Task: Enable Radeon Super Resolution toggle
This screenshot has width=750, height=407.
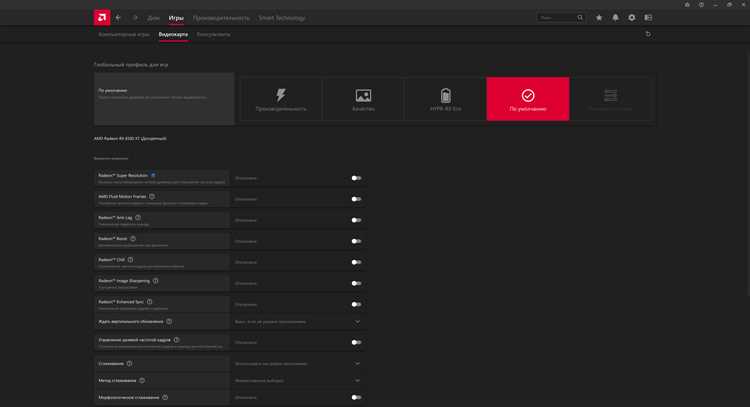Action: pos(356,178)
